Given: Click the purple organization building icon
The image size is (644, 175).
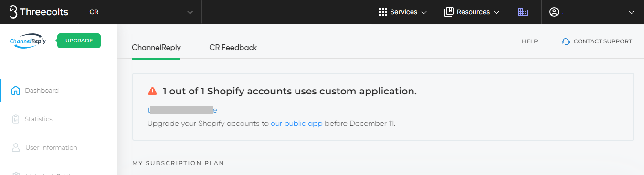Looking at the screenshot, I should [x=523, y=12].
